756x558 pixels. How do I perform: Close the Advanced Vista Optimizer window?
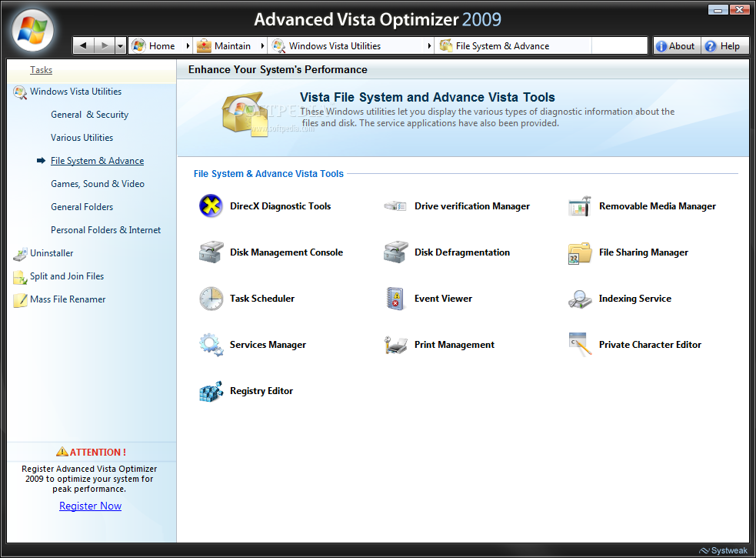coord(739,9)
